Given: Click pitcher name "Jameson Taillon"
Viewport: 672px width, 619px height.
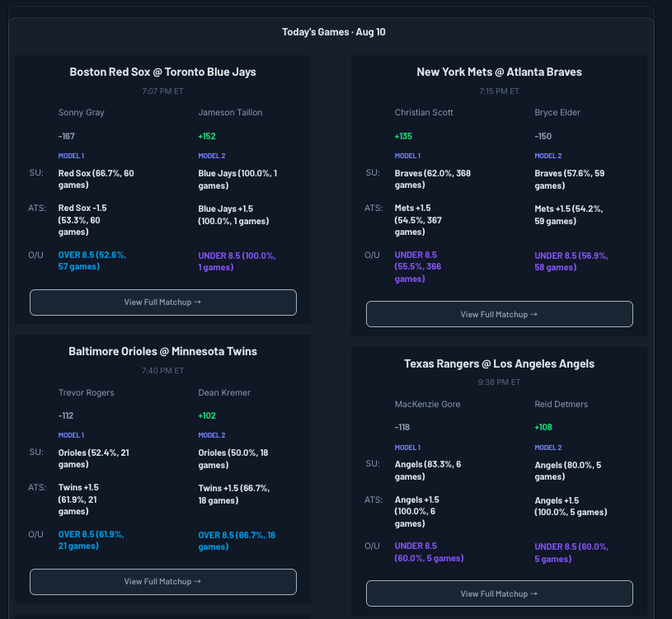Looking at the screenshot, I should (x=230, y=113).
